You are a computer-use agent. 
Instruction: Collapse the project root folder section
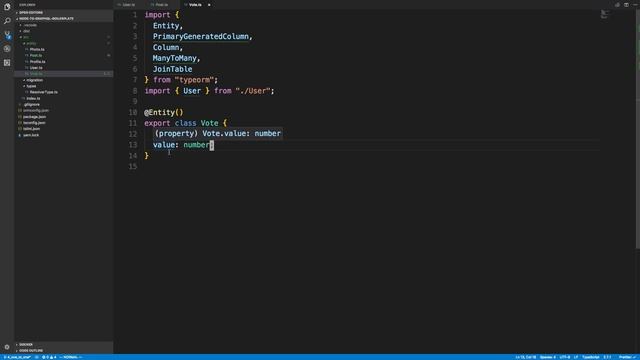click(x=64, y=18)
